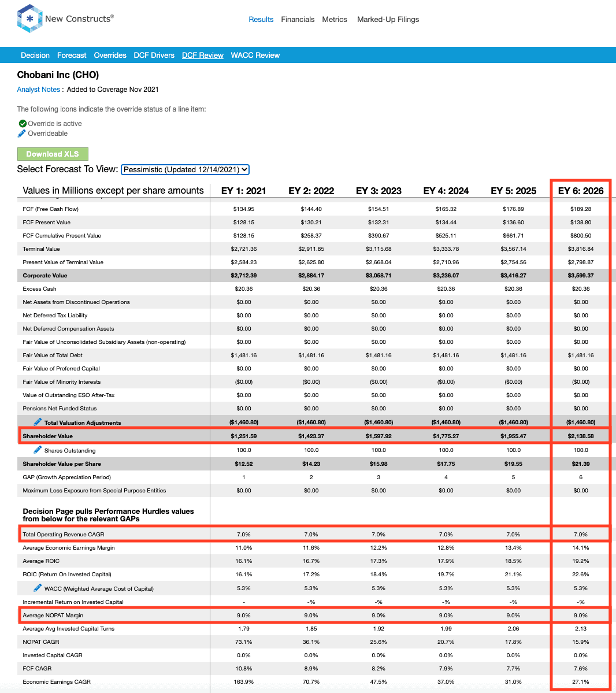Click the Total Operating Revenue CAGR label
The height and width of the screenshot is (693, 616).
[x=63, y=534]
